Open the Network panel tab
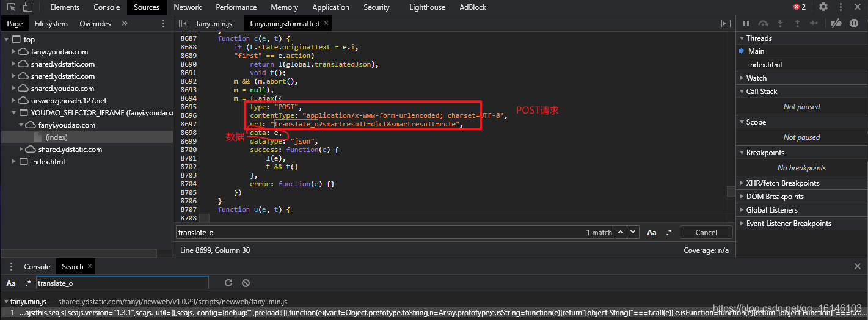Screen dimensions: 868x320 click(188, 7)
